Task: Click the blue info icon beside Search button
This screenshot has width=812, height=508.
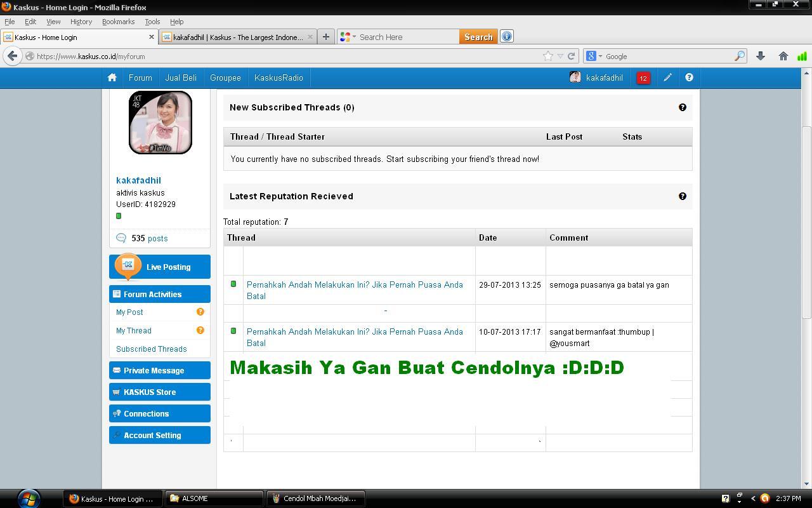Action: (506, 36)
